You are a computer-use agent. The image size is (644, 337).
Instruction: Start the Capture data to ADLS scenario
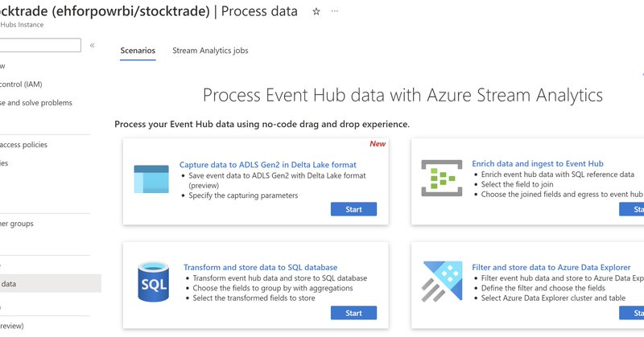(x=353, y=209)
